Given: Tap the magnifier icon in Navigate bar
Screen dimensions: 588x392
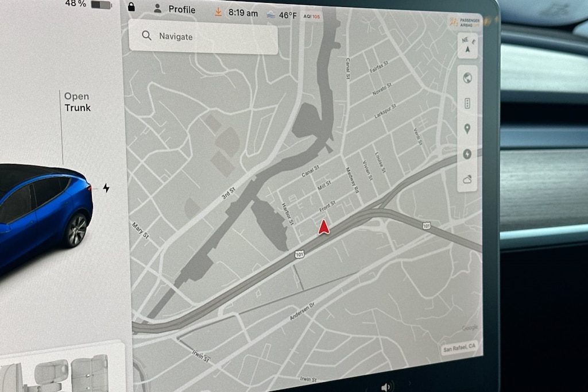Looking at the screenshot, I should pyautogui.click(x=146, y=36).
